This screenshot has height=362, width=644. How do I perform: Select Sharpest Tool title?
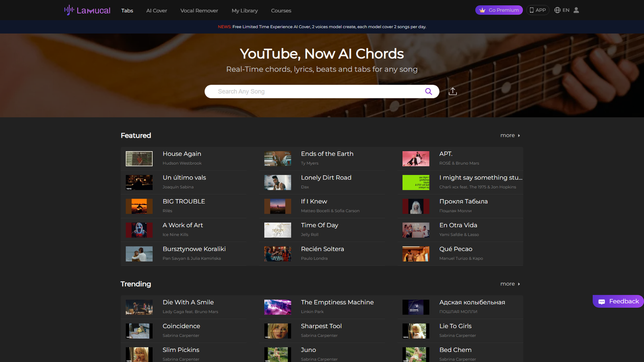(321, 326)
